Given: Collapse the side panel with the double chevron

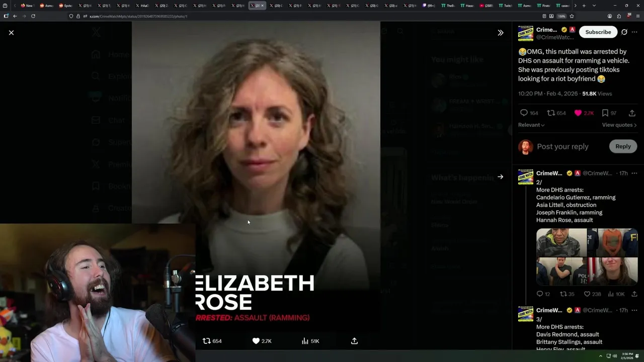Looking at the screenshot, I should (500, 33).
